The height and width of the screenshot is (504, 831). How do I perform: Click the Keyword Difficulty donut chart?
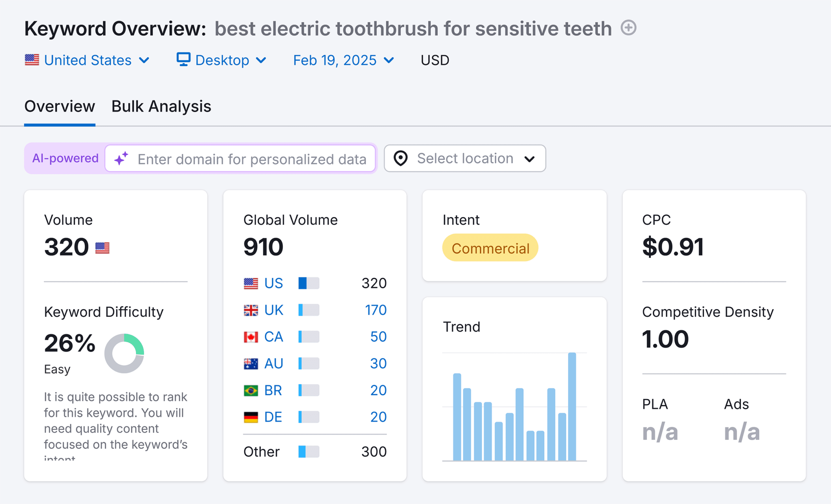pos(124,353)
